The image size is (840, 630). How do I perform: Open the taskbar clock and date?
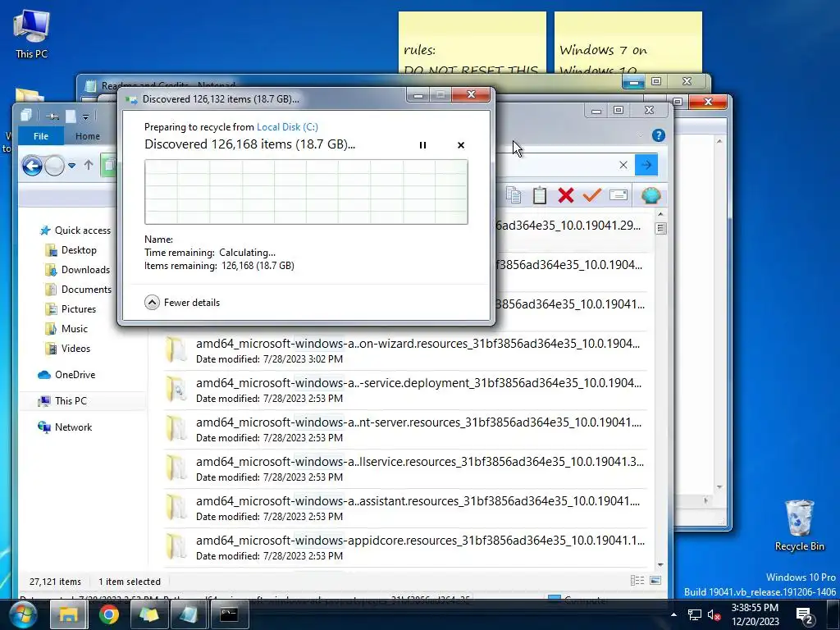(755, 614)
